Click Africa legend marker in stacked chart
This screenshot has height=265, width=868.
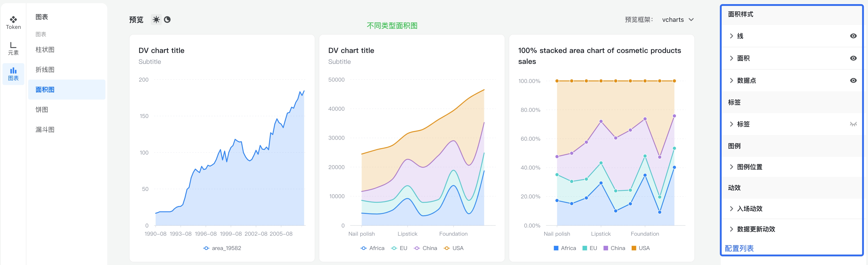(556, 248)
